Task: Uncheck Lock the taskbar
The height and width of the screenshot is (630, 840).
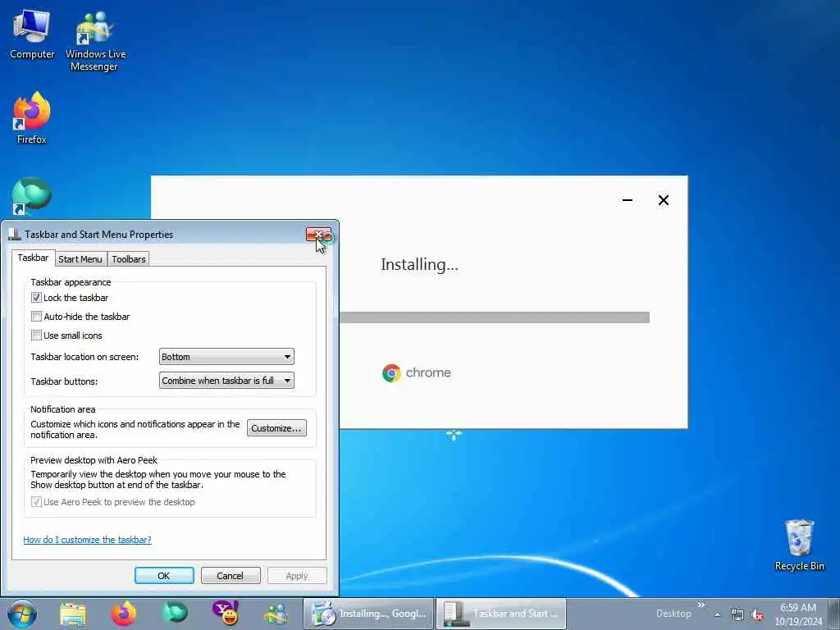Action: point(36,298)
